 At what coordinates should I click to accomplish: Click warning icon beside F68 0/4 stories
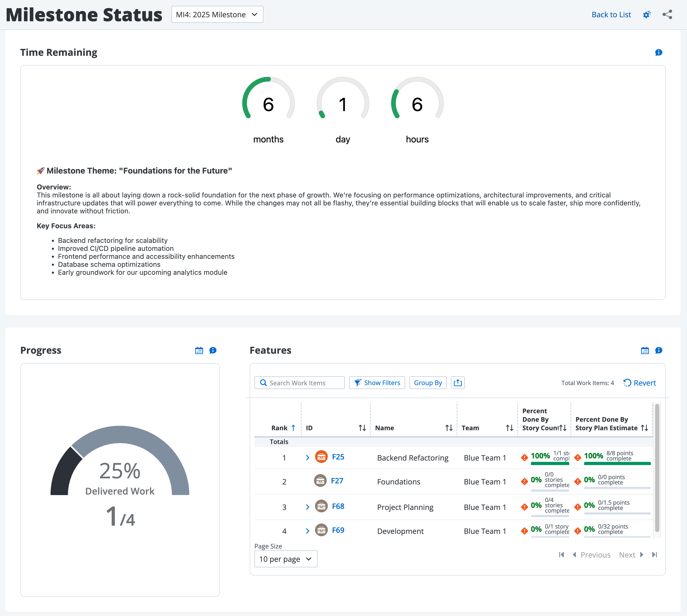pyautogui.click(x=525, y=507)
